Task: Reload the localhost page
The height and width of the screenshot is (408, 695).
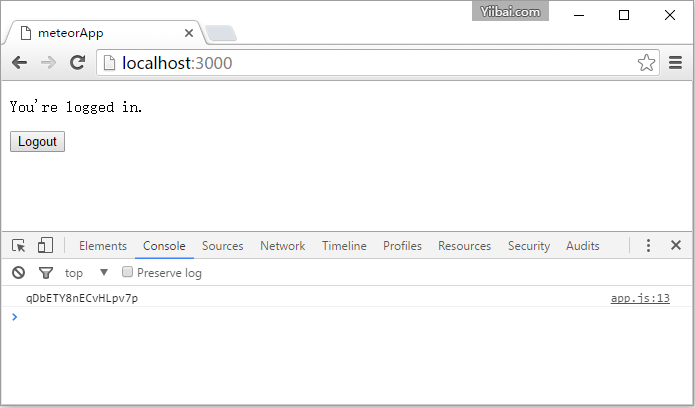Action: [77, 63]
